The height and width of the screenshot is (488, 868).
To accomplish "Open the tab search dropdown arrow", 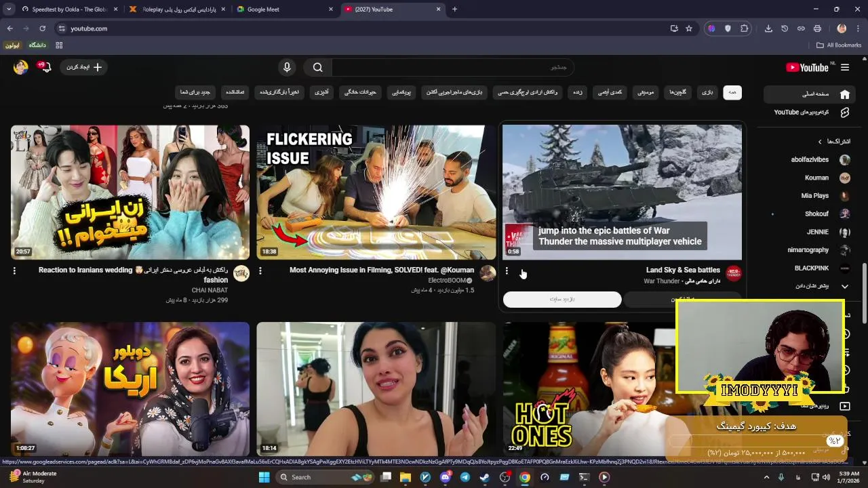I will point(9,9).
